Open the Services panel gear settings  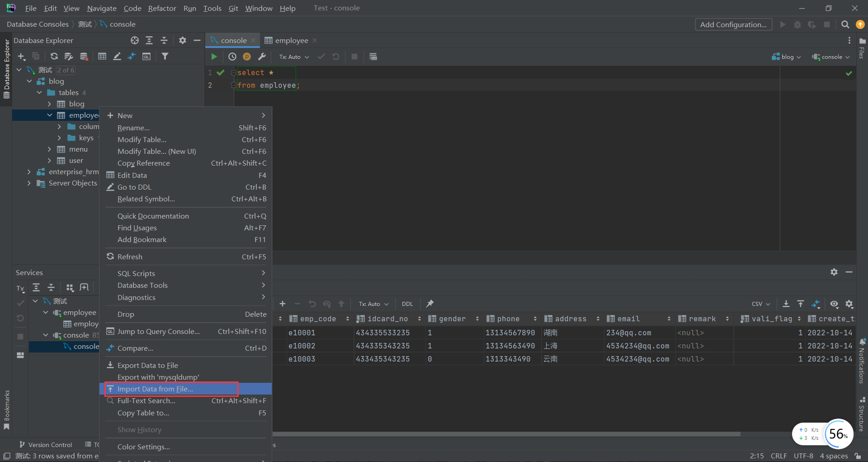coord(834,272)
